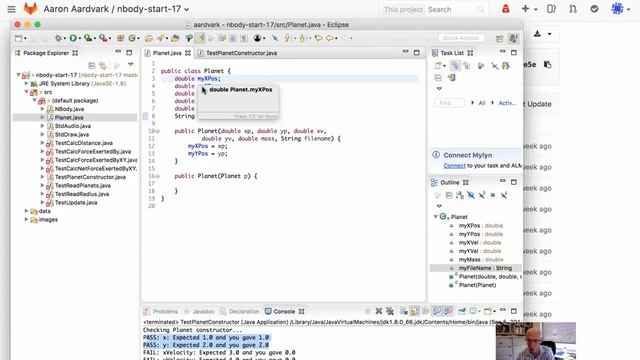
Task: Toggle Hide Fields in Outline view
Action: click(471, 196)
